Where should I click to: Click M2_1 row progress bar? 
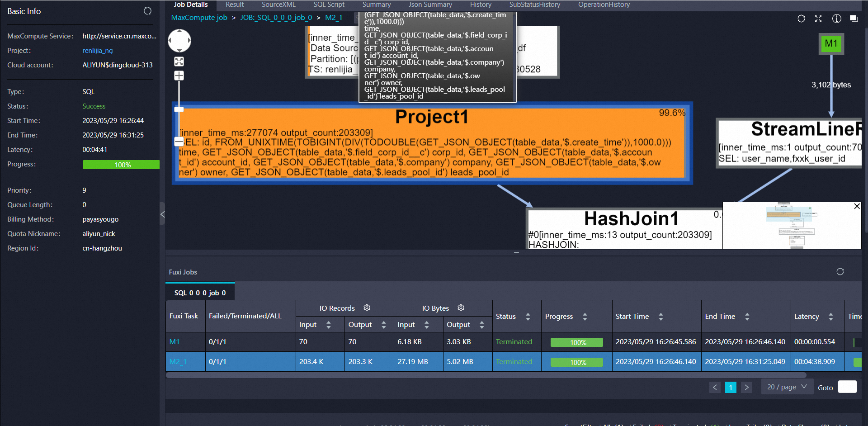577,362
